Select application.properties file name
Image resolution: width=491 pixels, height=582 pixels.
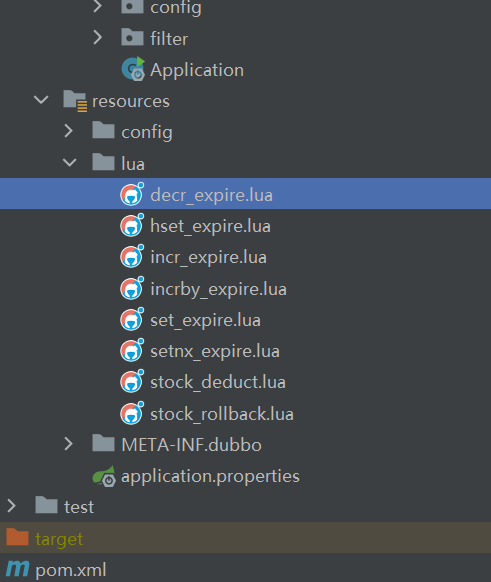pos(210,477)
